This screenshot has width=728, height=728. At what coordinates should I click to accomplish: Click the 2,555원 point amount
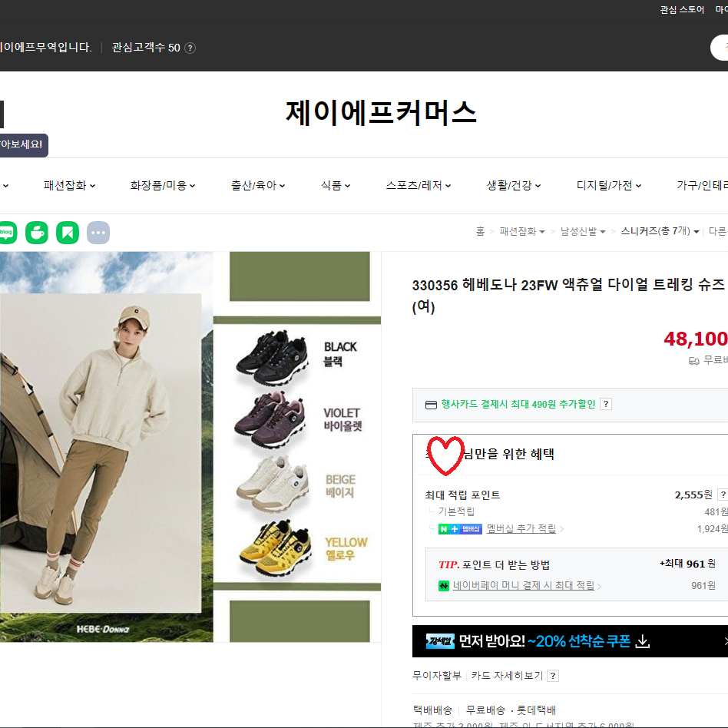coord(693,495)
